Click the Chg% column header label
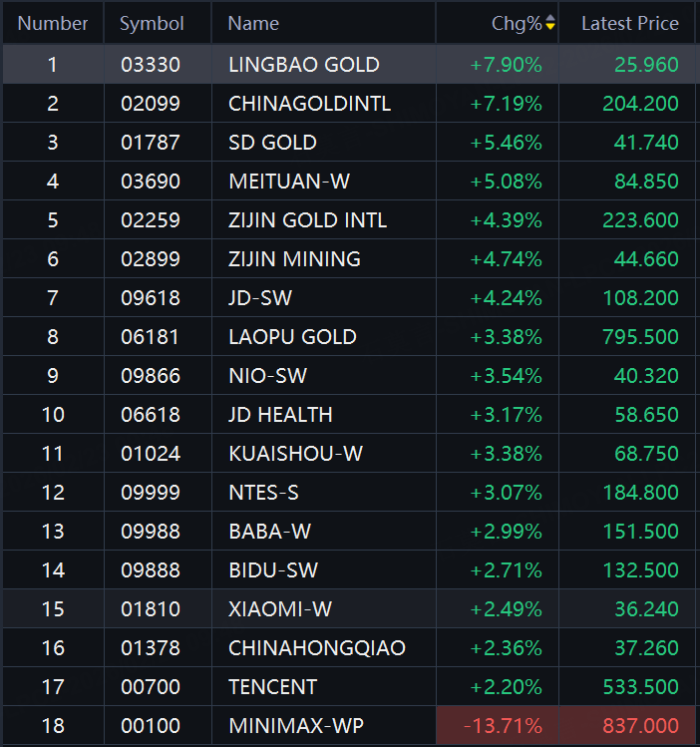The image size is (700, 747). tap(517, 23)
